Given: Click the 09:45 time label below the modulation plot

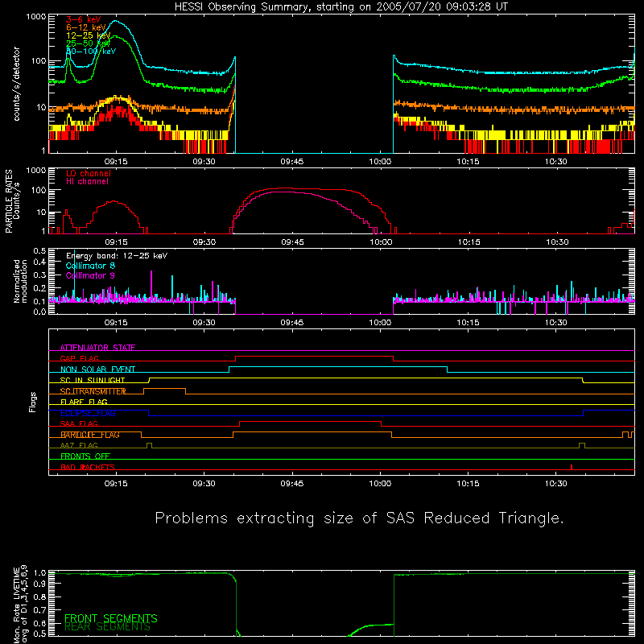Looking at the screenshot, I should point(292,323).
